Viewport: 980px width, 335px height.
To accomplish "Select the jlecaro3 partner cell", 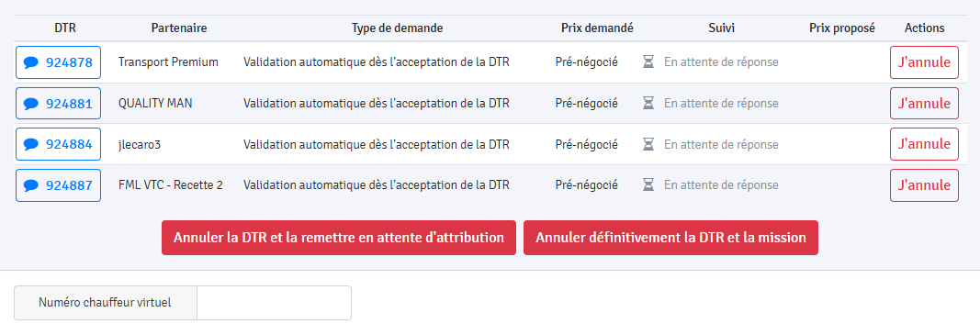I will tap(140, 144).
